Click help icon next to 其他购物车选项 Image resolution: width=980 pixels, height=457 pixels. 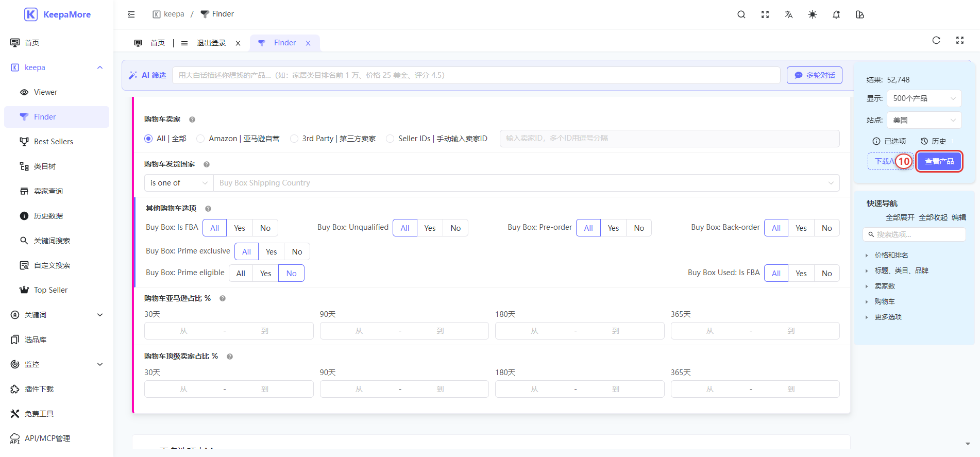click(x=208, y=209)
